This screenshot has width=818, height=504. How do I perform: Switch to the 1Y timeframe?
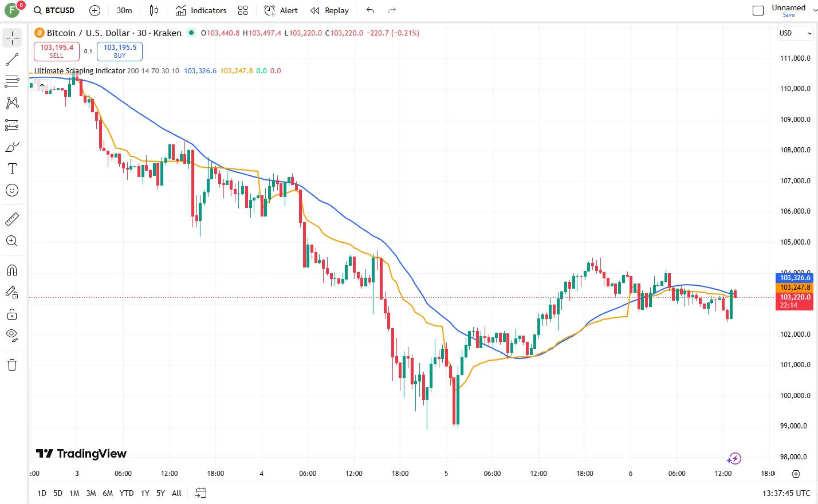[x=144, y=493]
